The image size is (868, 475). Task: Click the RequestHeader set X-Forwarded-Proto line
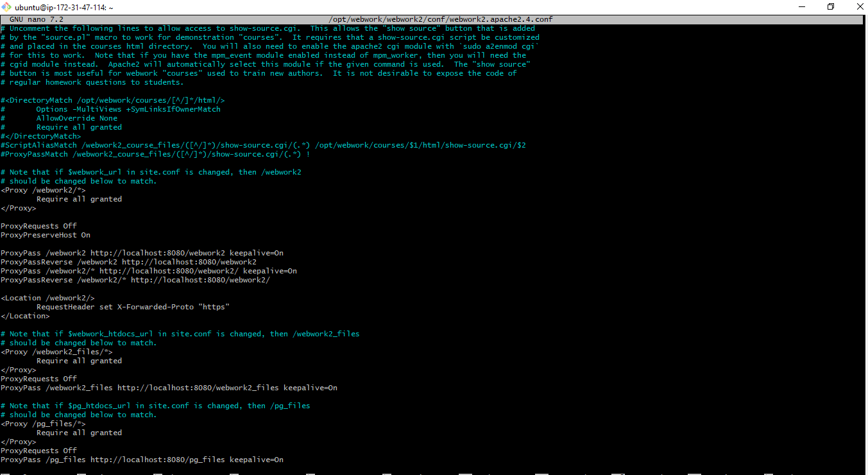point(133,307)
